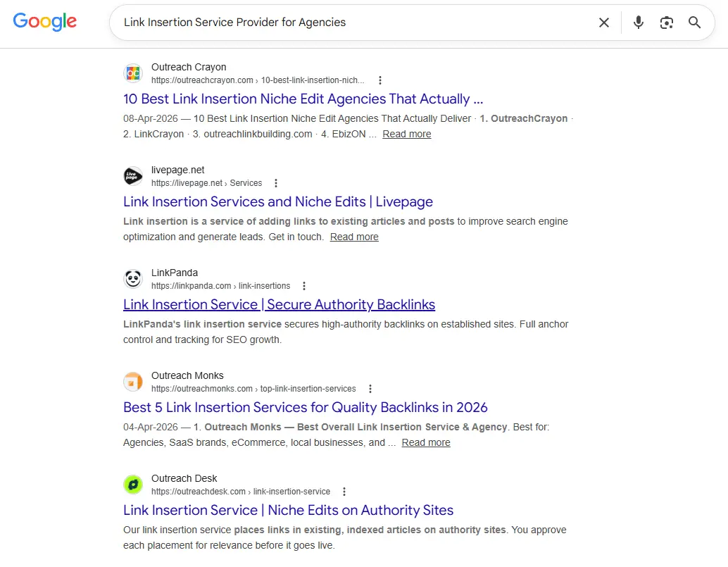Open '10 Best Link Insertion Niche Edit Agencies' result
The image size is (728, 567).
(303, 99)
